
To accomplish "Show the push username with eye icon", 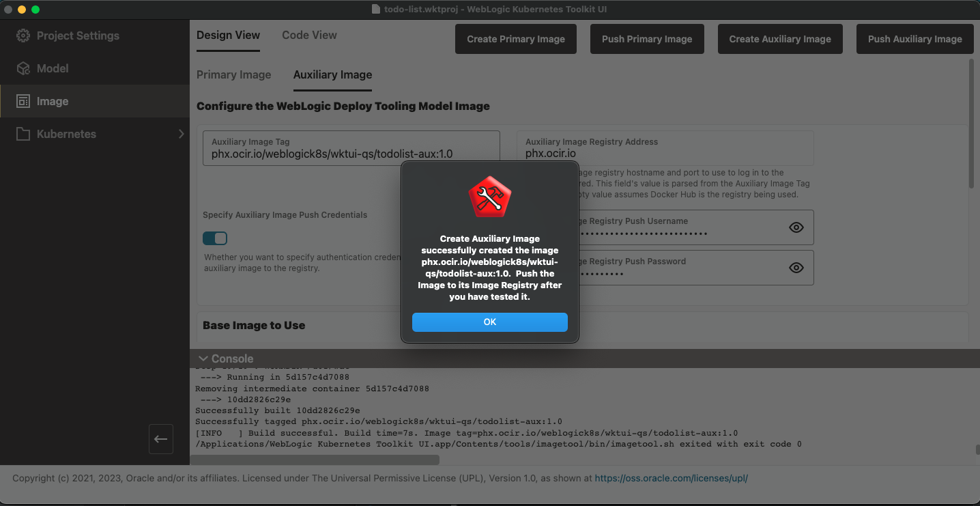I will [x=796, y=227].
